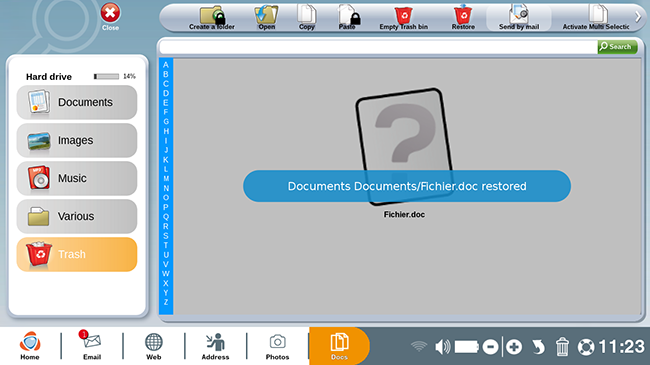Open the Photos app
Image resolution: width=650 pixels, height=365 pixels.
pos(277,346)
